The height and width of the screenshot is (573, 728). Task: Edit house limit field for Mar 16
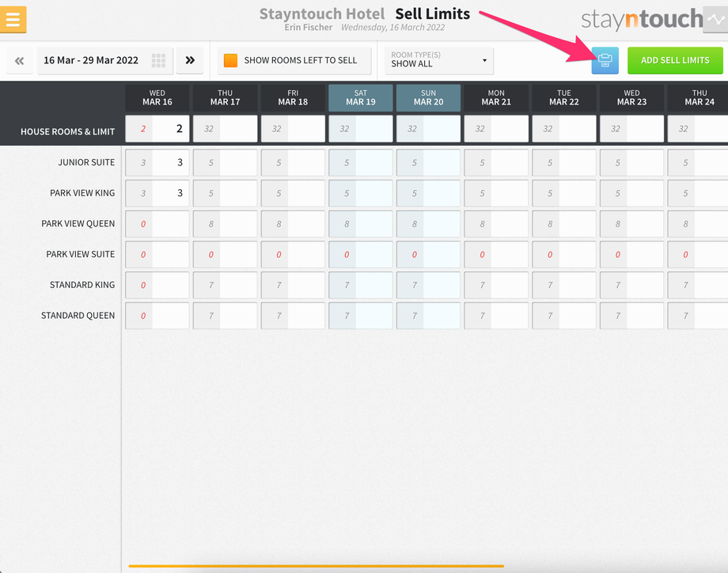click(171, 129)
